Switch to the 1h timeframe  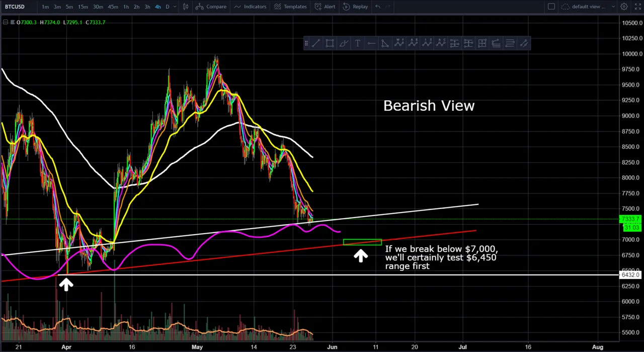(126, 7)
